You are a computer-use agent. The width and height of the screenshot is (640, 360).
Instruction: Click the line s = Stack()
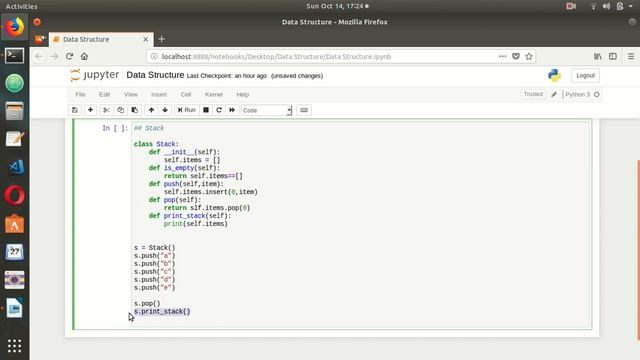(x=155, y=248)
